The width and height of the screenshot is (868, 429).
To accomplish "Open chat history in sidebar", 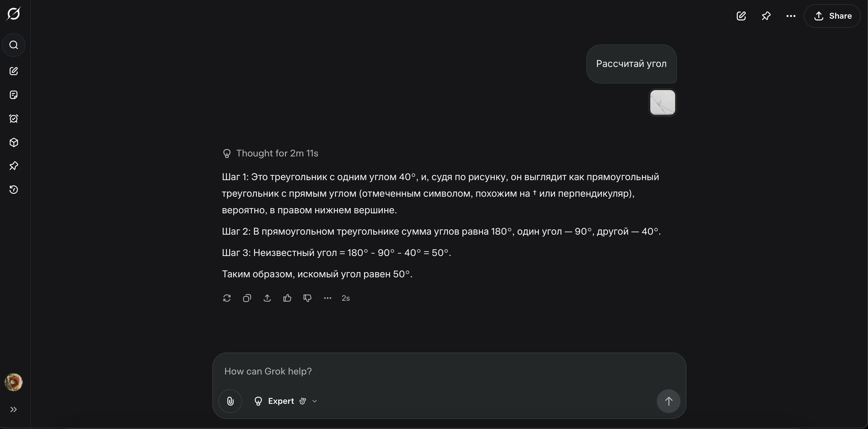I will (13, 190).
